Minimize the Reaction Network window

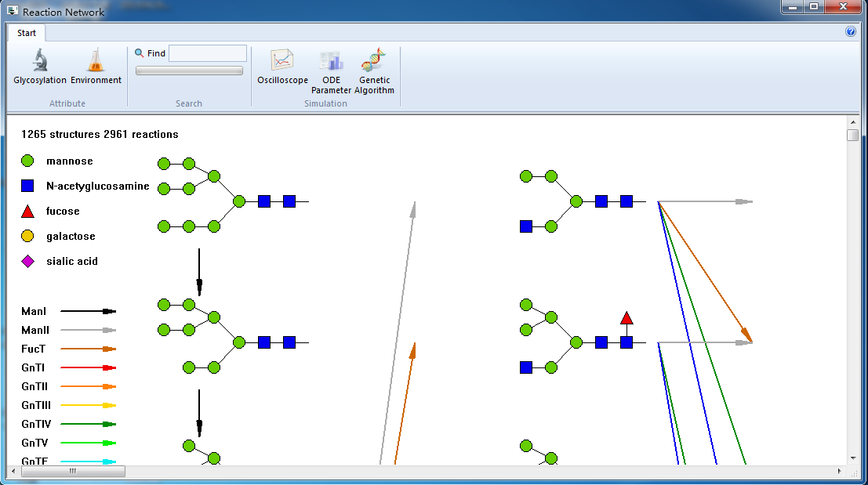pyautogui.click(x=793, y=6)
